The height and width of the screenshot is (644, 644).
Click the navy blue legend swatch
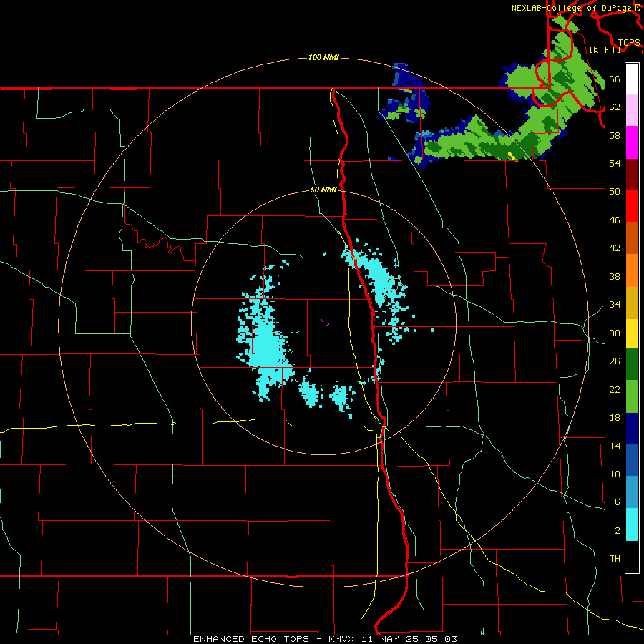632,429
